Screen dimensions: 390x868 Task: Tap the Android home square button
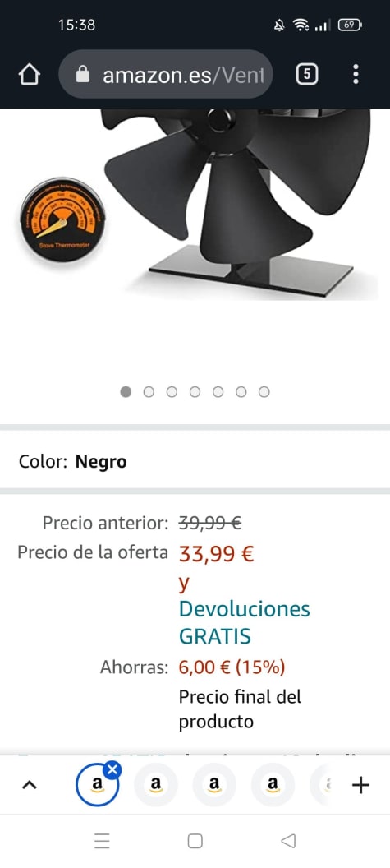[x=195, y=841]
